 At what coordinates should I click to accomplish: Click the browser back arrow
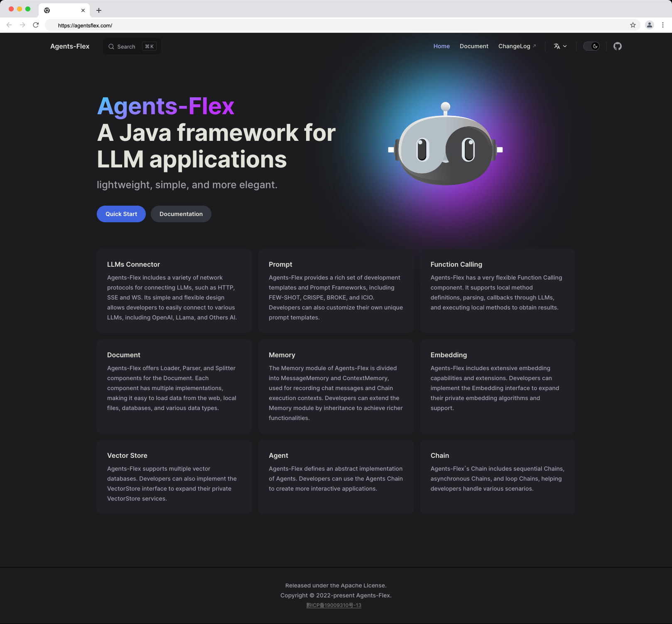[x=9, y=25]
